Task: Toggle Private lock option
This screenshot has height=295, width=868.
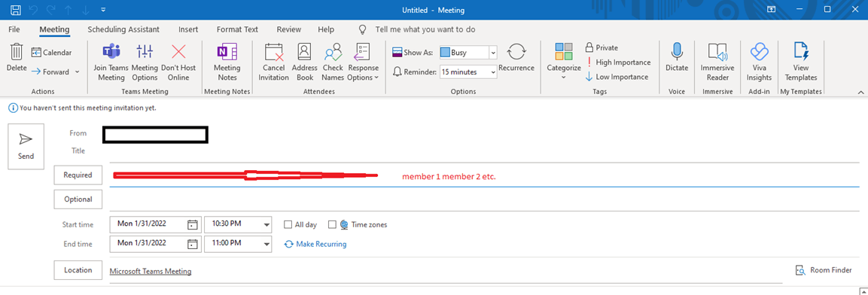Action: pyautogui.click(x=602, y=47)
